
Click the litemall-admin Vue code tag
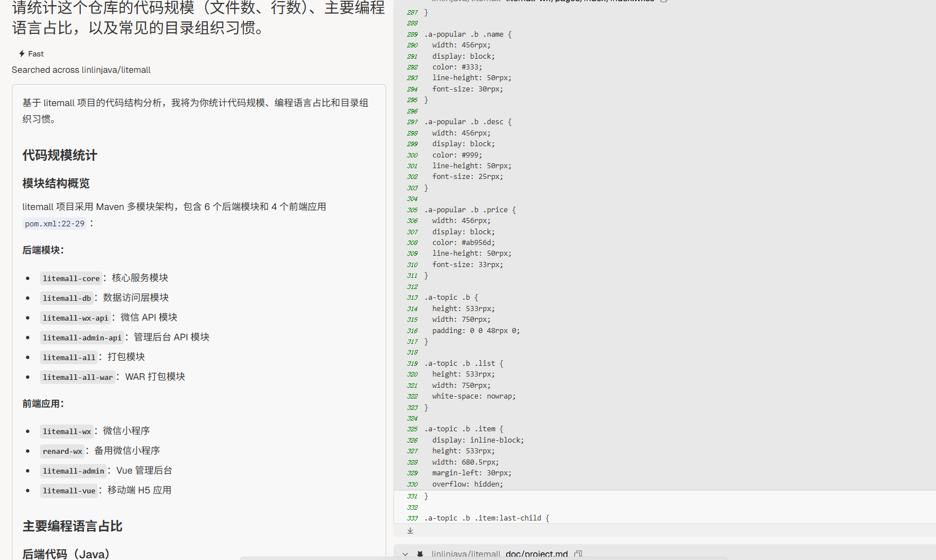point(73,471)
